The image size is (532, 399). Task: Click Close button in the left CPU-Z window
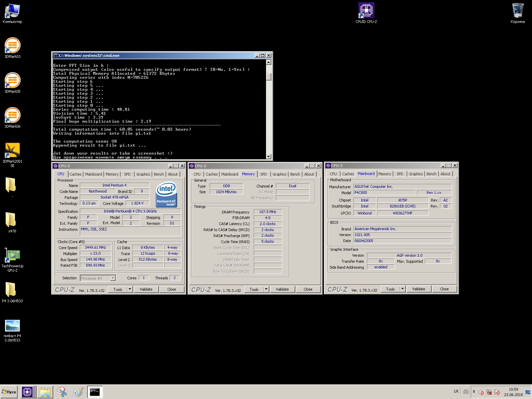[x=172, y=289]
